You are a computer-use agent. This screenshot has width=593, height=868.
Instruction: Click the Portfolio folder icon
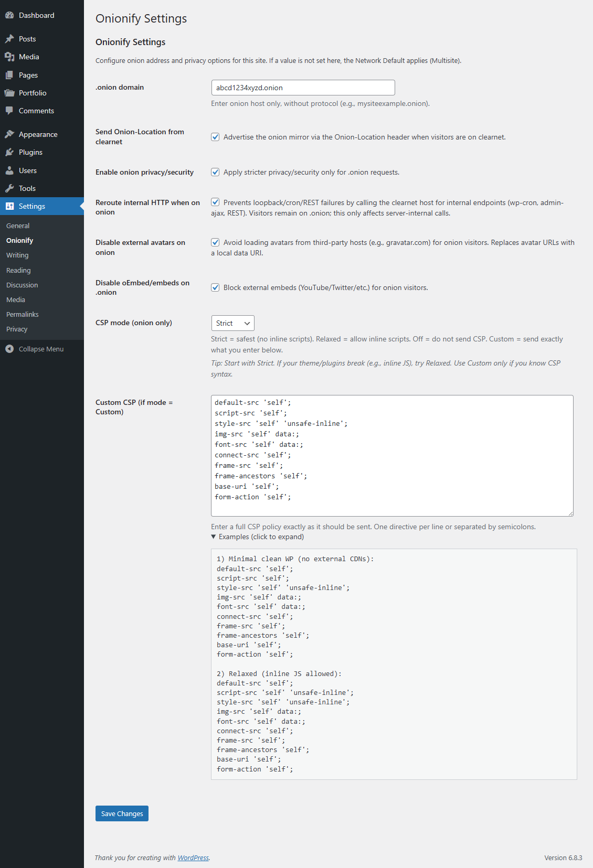pyautogui.click(x=9, y=93)
